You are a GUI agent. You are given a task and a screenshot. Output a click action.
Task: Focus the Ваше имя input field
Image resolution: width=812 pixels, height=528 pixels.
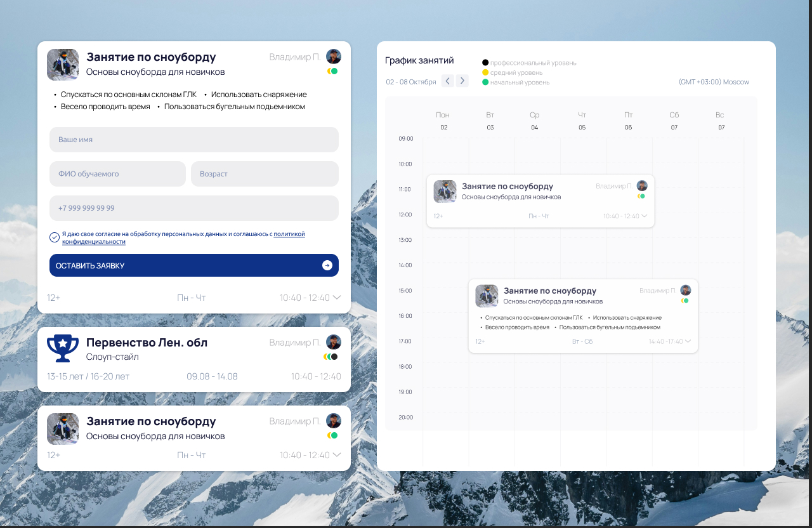coord(194,140)
